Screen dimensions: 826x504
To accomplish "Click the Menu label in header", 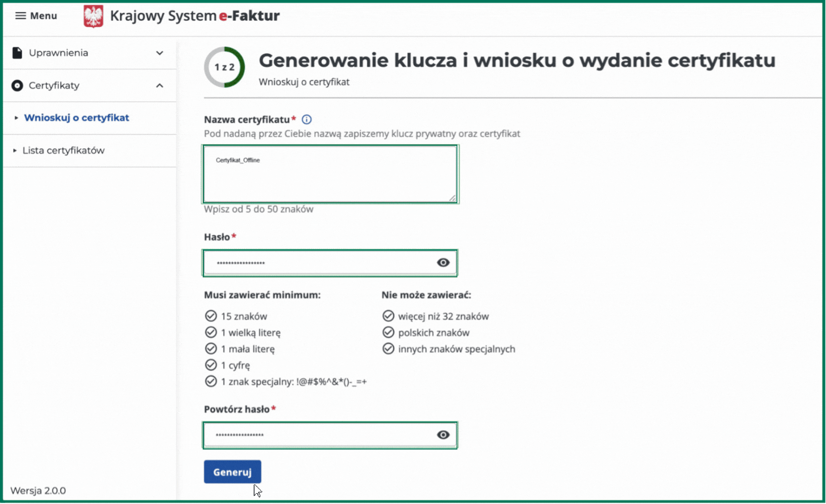I will 43,16.
